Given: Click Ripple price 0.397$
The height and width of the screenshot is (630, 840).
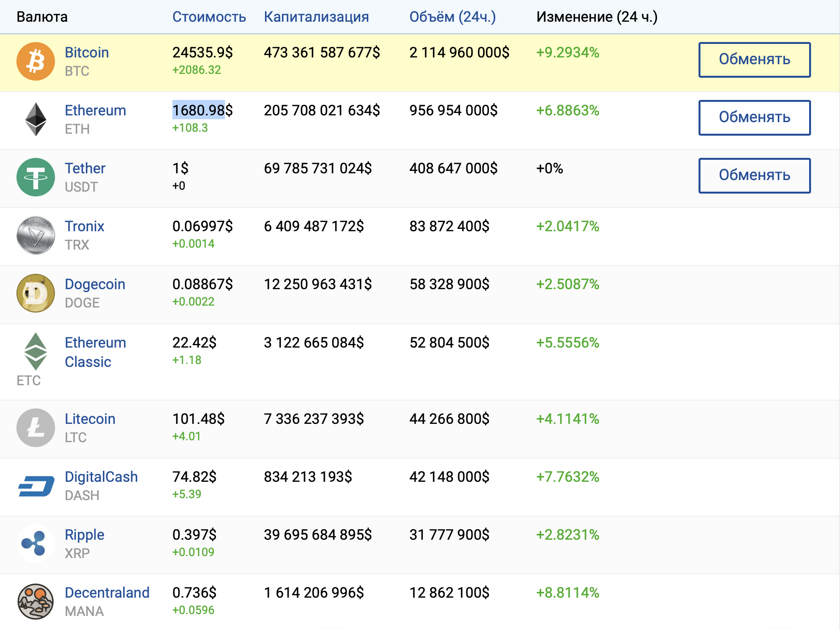Looking at the screenshot, I should pyautogui.click(x=194, y=535).
